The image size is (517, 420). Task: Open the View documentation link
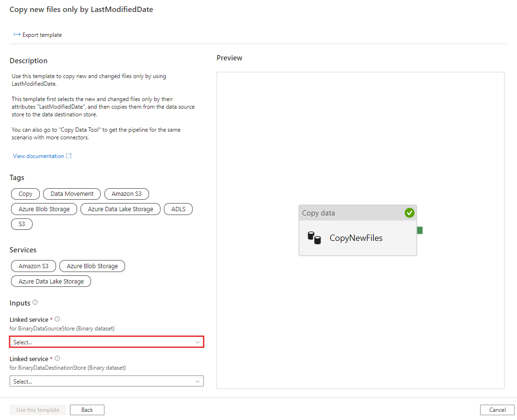coord(38,156)
